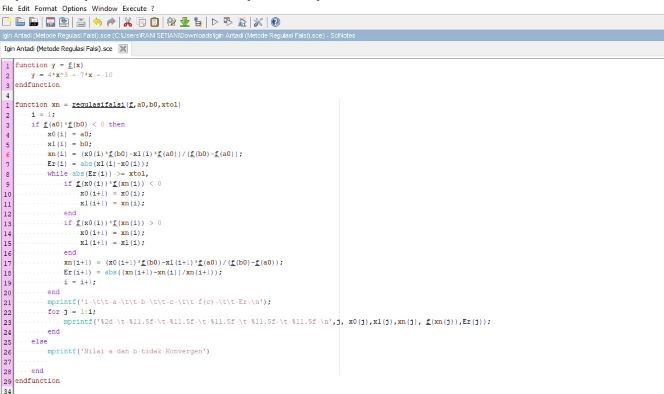Click the line 'x1(i+1) = x1(i);'

coord(112,243)
